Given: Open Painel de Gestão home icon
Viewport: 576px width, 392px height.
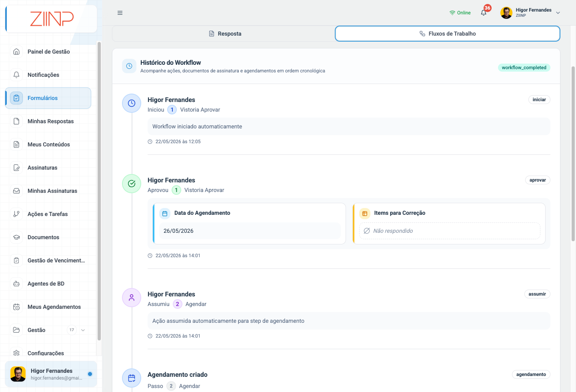Looking at the screenshot, I should (16, 52).
